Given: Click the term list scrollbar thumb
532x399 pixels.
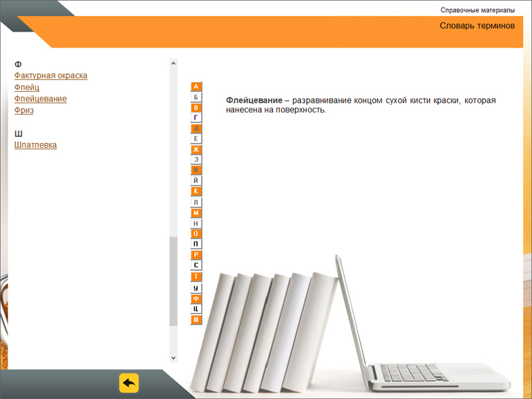Looking at the screenshot, I should pos(173,280).
